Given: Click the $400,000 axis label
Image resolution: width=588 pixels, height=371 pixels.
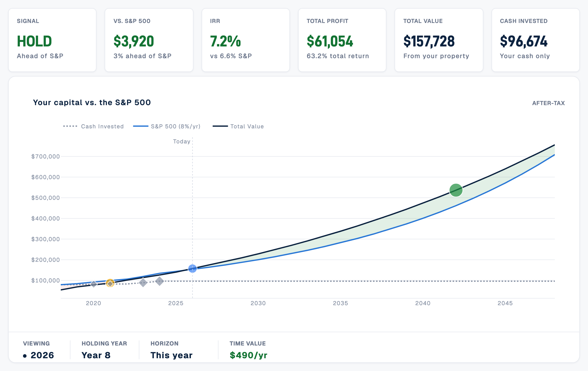Looking at the screenshot, I should click(x=45, y=218).
